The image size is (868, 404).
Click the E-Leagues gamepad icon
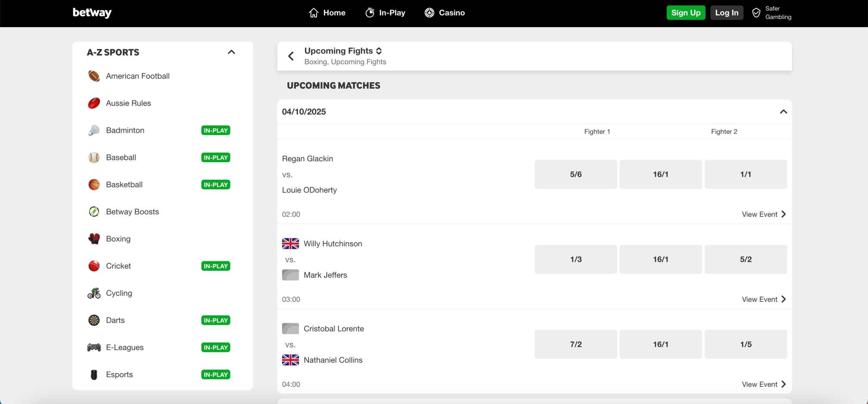(x=94, y=348)
